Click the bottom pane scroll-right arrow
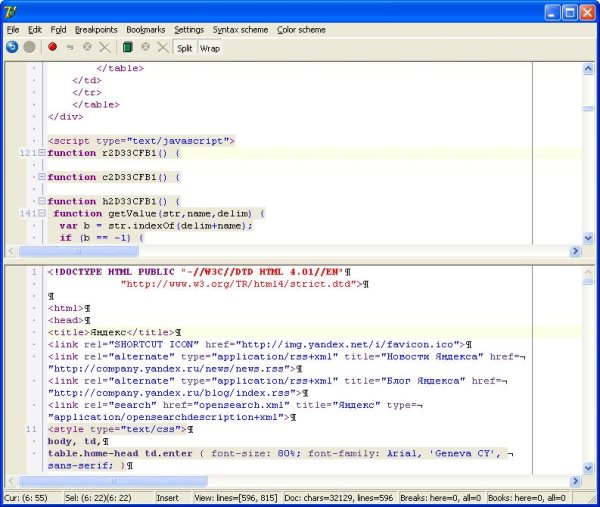The width and height of the screenshot is (600, 507). (575, 481)
